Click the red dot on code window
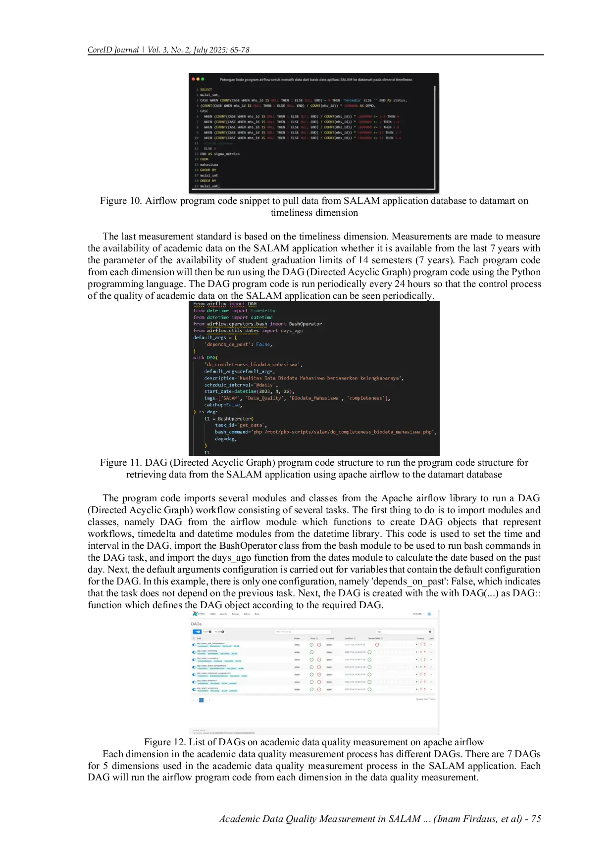Image resolution: width=614 pixels, height=868 pixels. pos(193,79)
